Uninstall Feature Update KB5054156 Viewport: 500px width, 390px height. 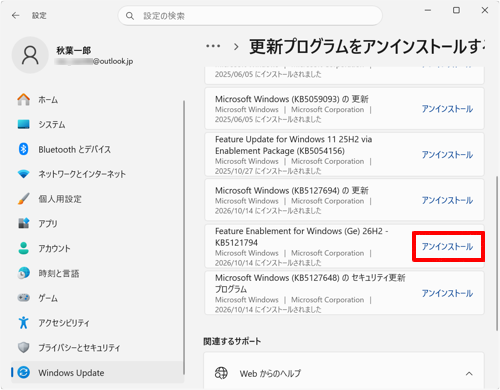(x=447, y=155)
